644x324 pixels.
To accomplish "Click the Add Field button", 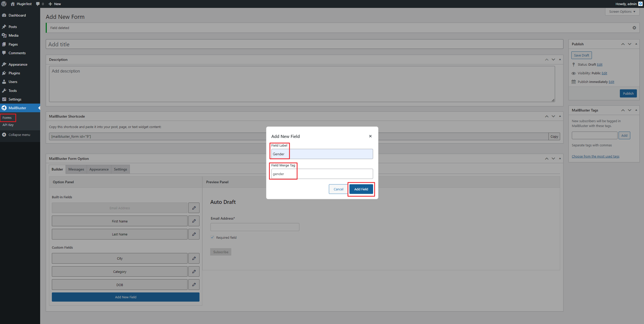I will tap(361, 189).
